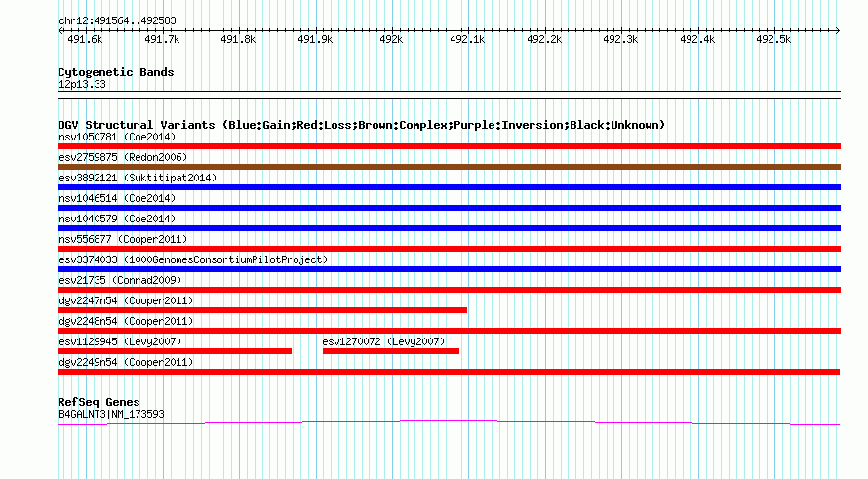The width and height of the screenshot is (868, 479).
Task: Click the Cytogenetic Bands track title
Action: pos(116,72)
